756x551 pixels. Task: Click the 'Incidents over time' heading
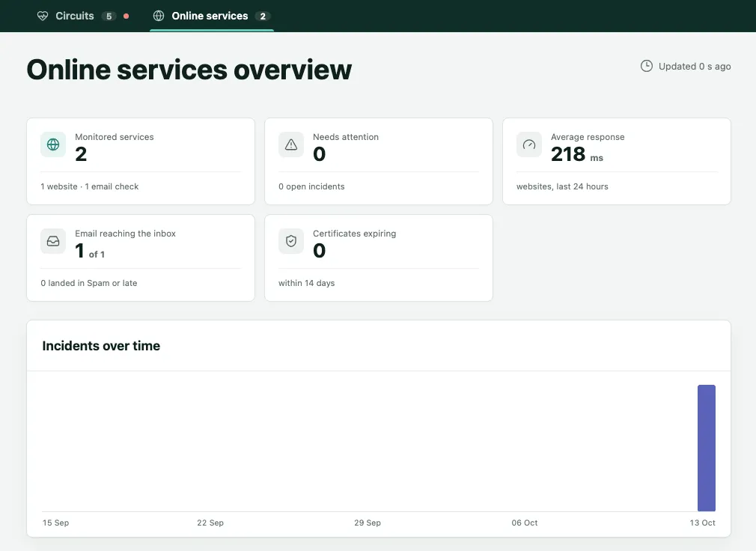(x=101, y=346)
